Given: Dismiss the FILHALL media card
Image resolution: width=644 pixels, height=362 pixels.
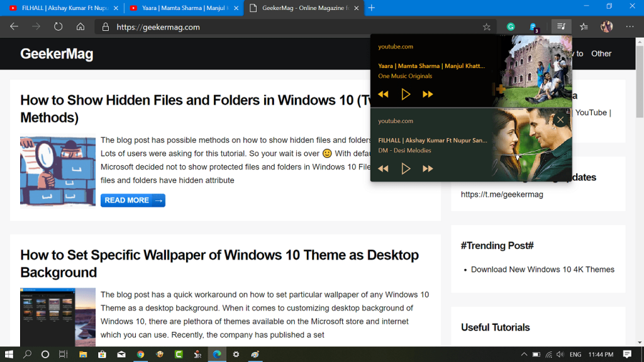Looking at the screenshot, I should click(560, 120).
